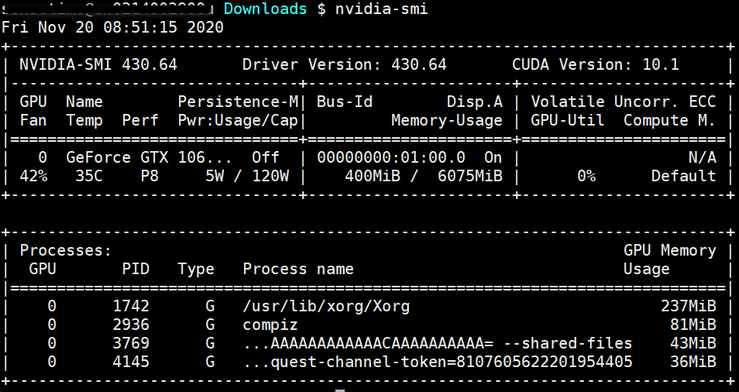Click the compute mode 'Default'
This screenshot has height=392, width=739.
pos(683,176)
